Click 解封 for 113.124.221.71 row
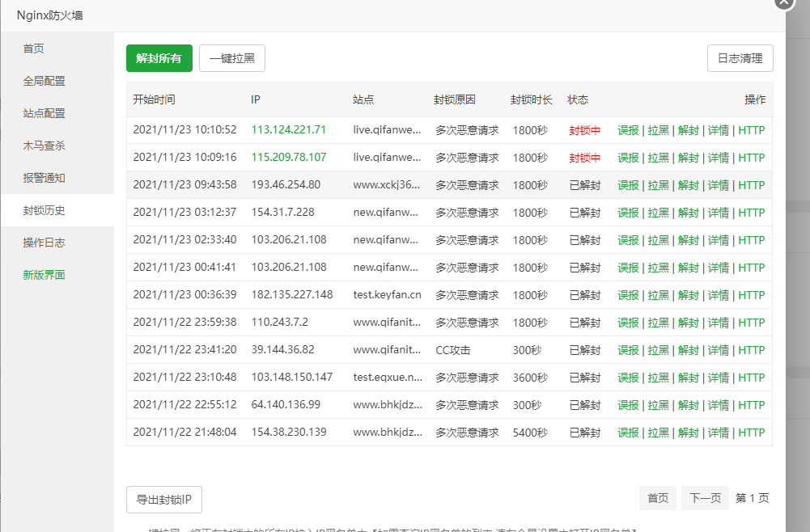 [x=688, y=130]
